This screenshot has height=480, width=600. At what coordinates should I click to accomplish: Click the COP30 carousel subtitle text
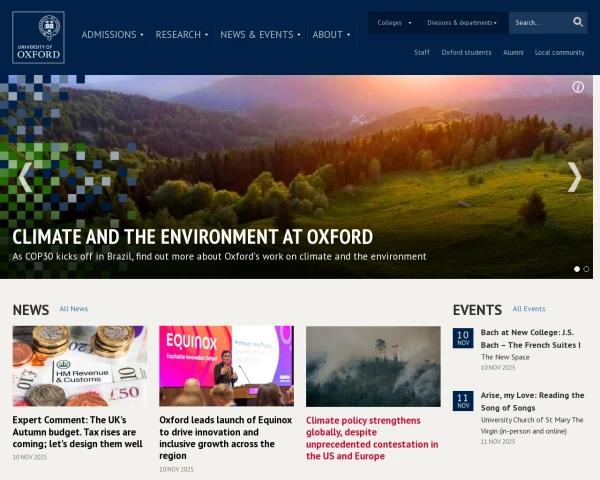(219, 256)
